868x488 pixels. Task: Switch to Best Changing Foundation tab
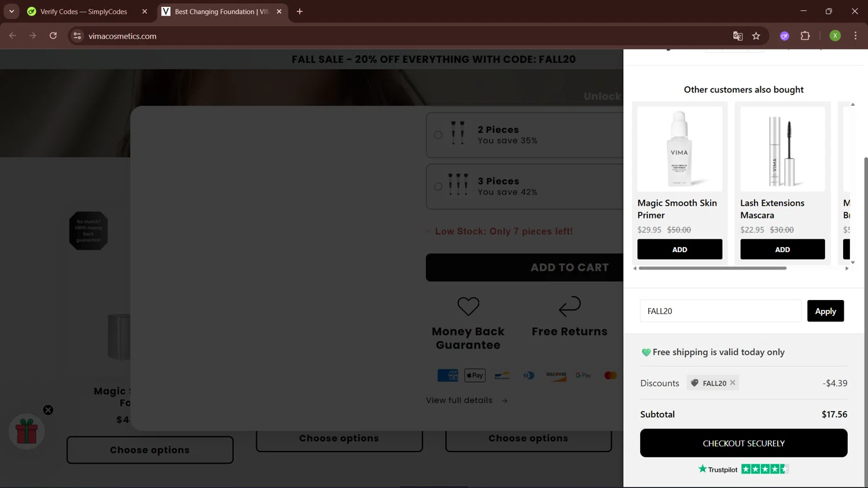click(222, 12)
